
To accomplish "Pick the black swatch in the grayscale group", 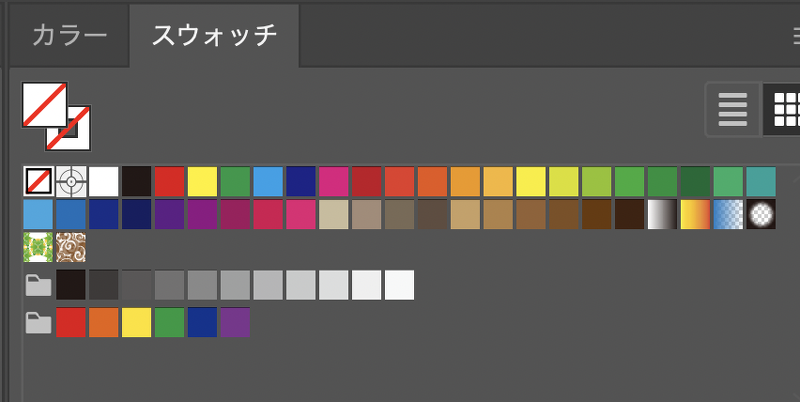I will (x=71, y=286).
